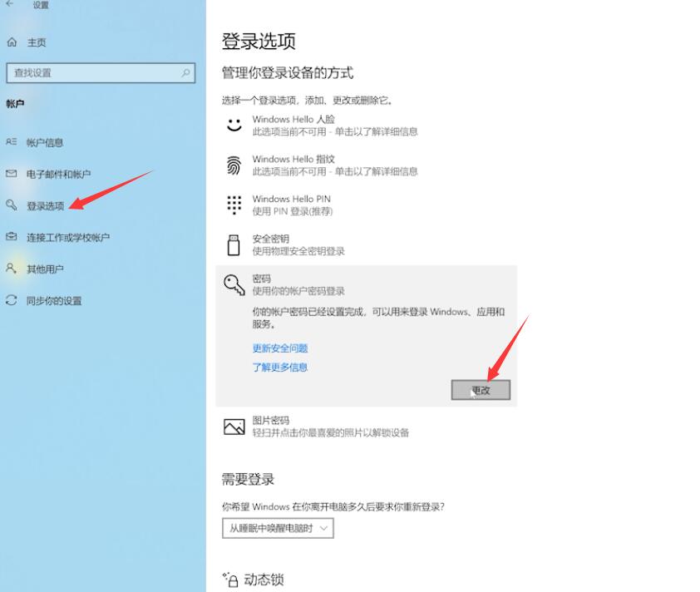
Task: Click the password key icon beside 密码
Action: click(x=234, y=285)
